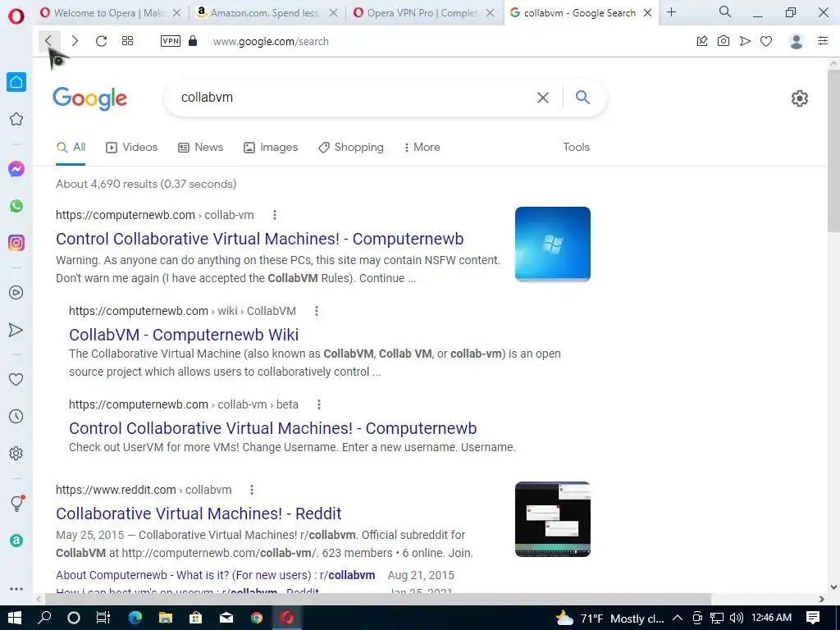Open options menu next to reddit.com › collabvm

pos(252,490)
